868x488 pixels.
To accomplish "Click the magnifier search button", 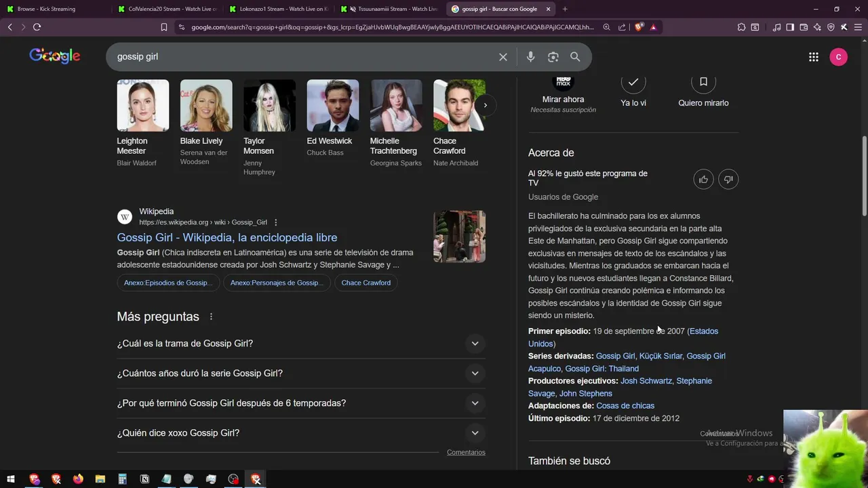I will 575,57.
